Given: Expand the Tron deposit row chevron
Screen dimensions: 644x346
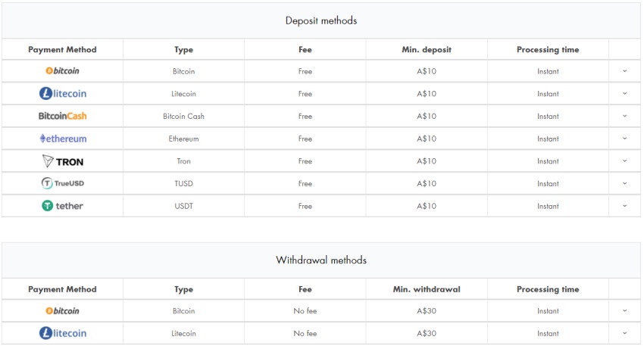Looking at the screenshot, I should tap(625, 161).
